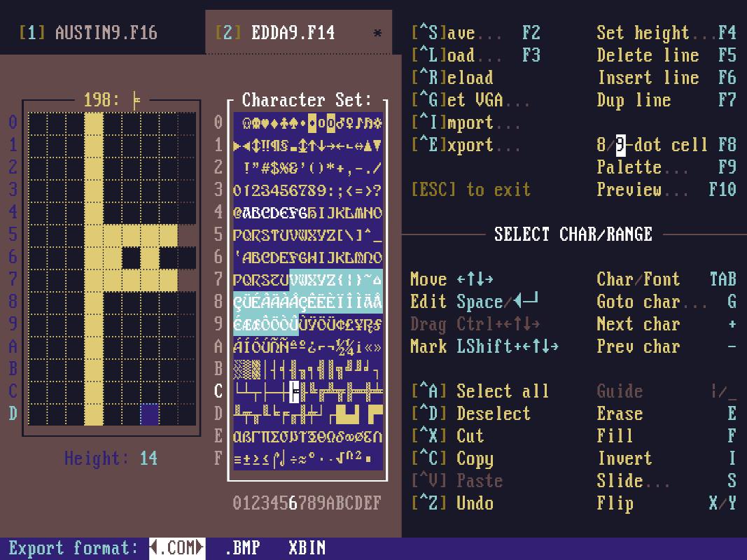747x560 pixels.
Task: Click the Erase E command
Action: [x=666, y=413]
